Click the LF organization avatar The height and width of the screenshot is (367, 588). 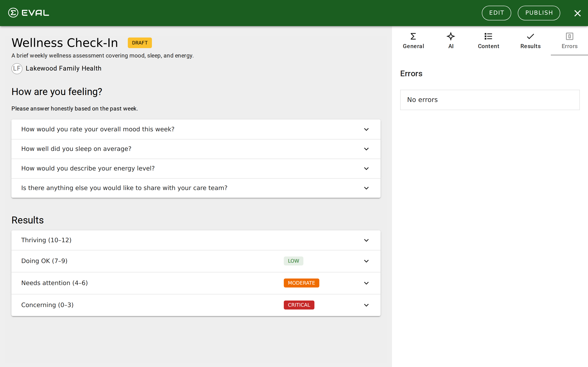[x=17, y=69]
